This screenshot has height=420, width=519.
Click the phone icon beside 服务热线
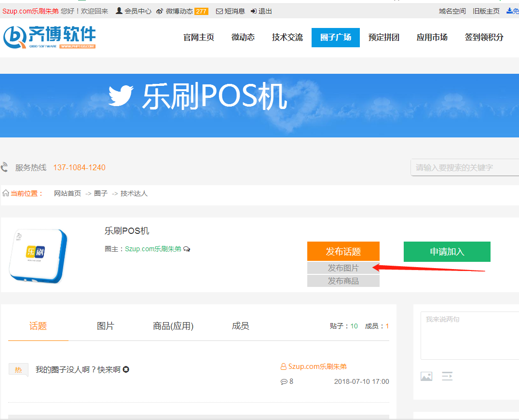pos(5,167)
